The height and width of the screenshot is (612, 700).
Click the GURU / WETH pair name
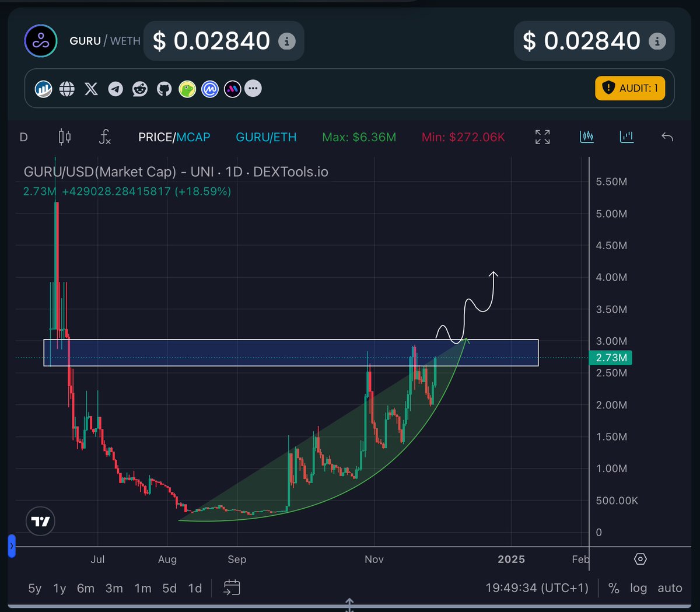click(x=105, y=41)
